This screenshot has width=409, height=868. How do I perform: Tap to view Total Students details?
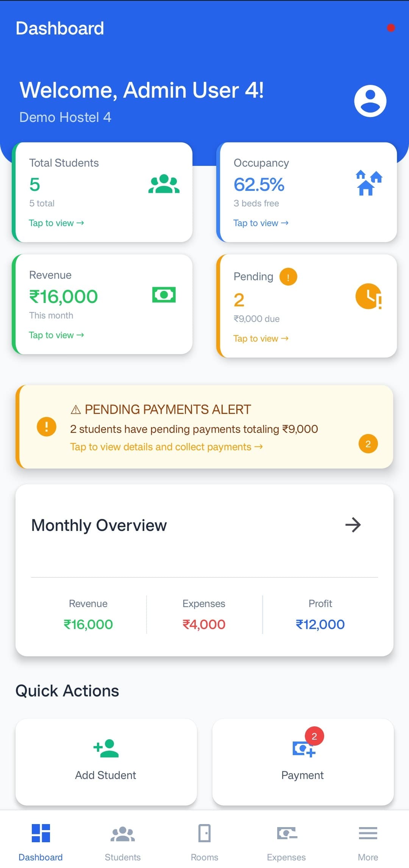click(56, 223)
